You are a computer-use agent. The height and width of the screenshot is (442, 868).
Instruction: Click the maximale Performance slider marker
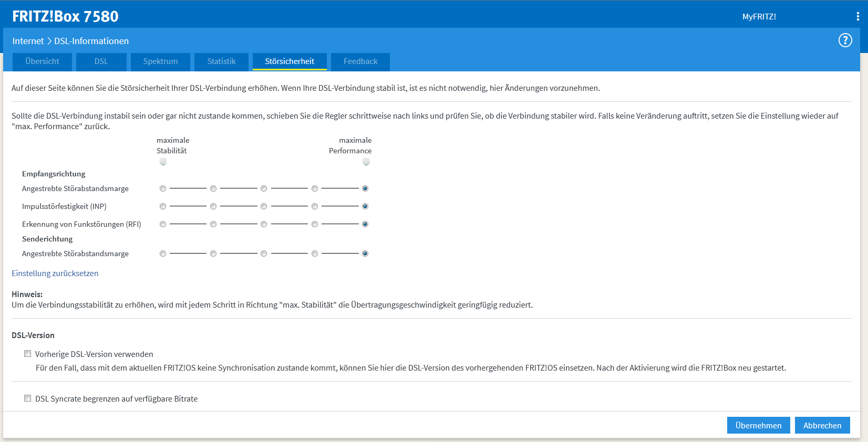click(366, 162)
